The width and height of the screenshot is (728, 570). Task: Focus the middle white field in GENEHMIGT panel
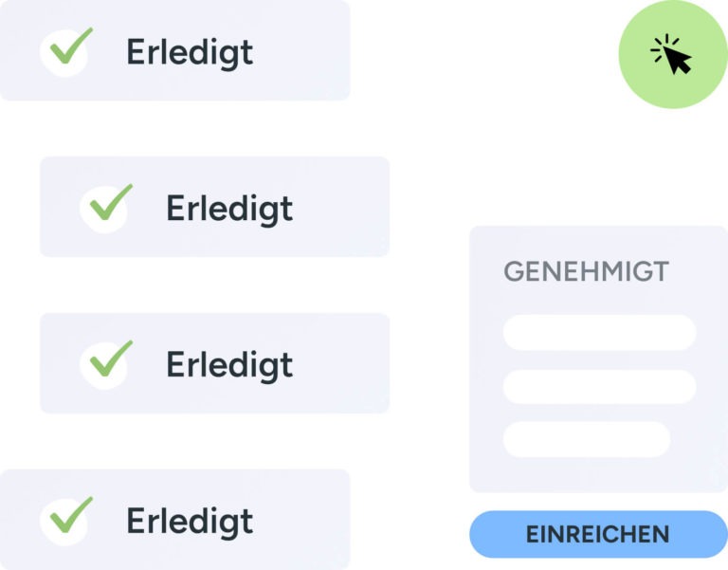tap(599, 386)
